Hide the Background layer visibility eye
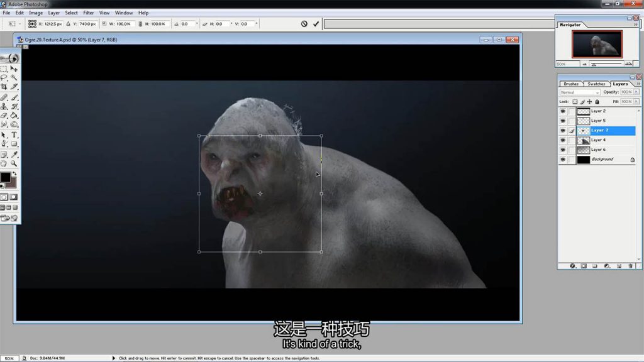Screen dimensions: 644x362 tap(563, 160)
